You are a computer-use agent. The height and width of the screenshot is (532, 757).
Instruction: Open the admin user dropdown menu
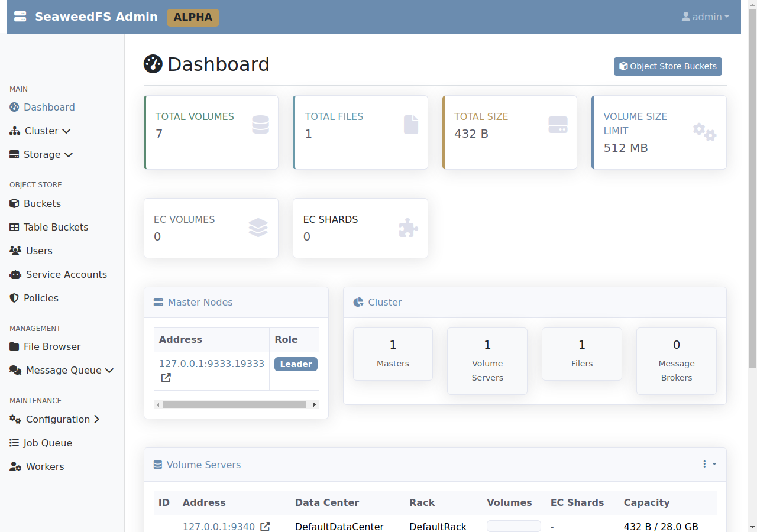point(705,17)
